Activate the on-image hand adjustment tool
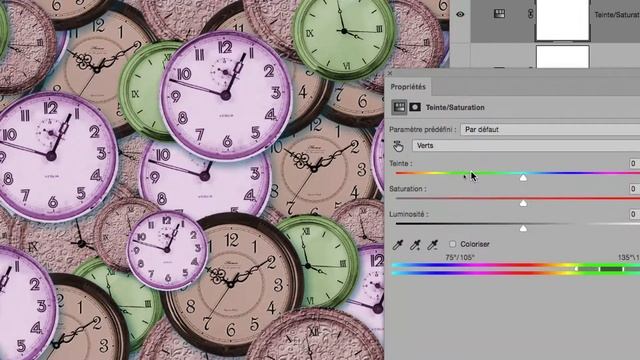The image size is (640, 360). [398, 146]
